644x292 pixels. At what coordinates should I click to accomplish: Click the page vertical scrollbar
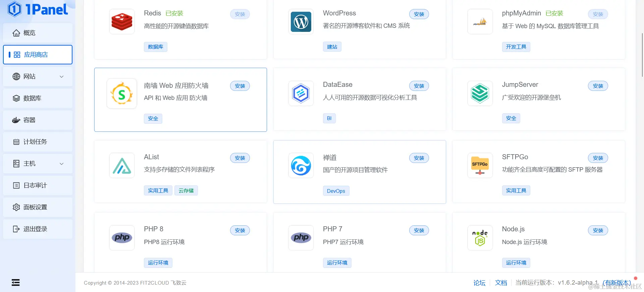[x=642, y=55]
